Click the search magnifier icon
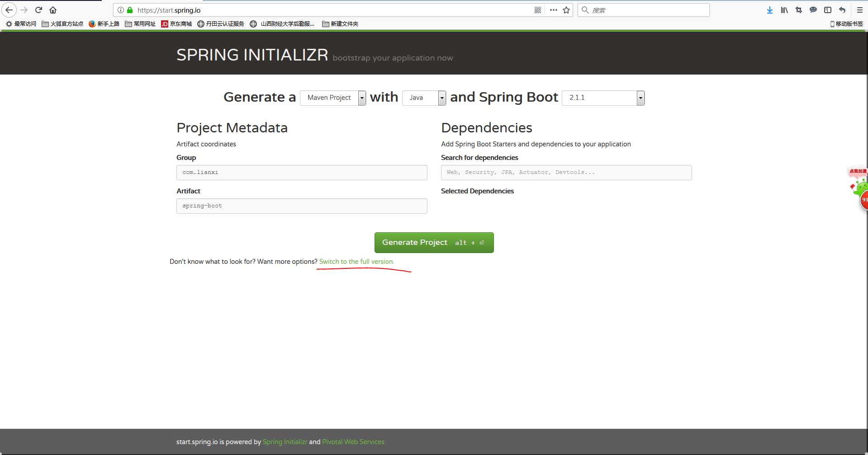Screen dimensions: 868x455 [585, 10]
